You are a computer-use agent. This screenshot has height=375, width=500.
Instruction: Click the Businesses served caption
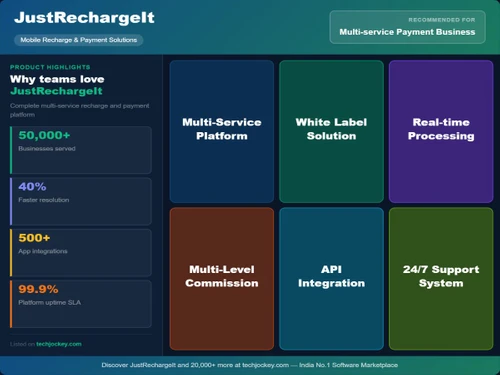point(47,149)
